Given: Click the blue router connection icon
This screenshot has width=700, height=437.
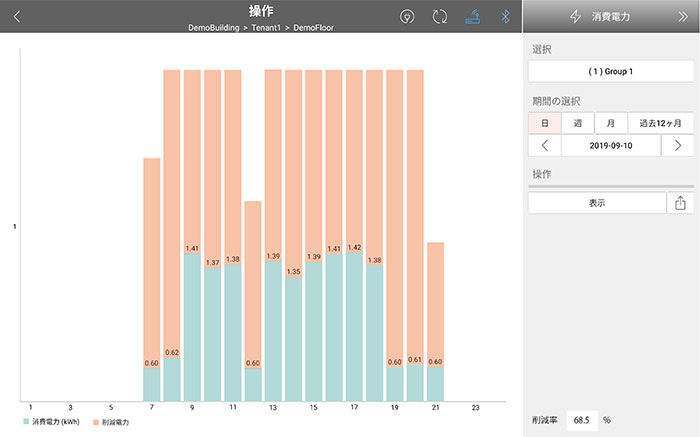Looking at the screenshot, I should tap(473, 17).
